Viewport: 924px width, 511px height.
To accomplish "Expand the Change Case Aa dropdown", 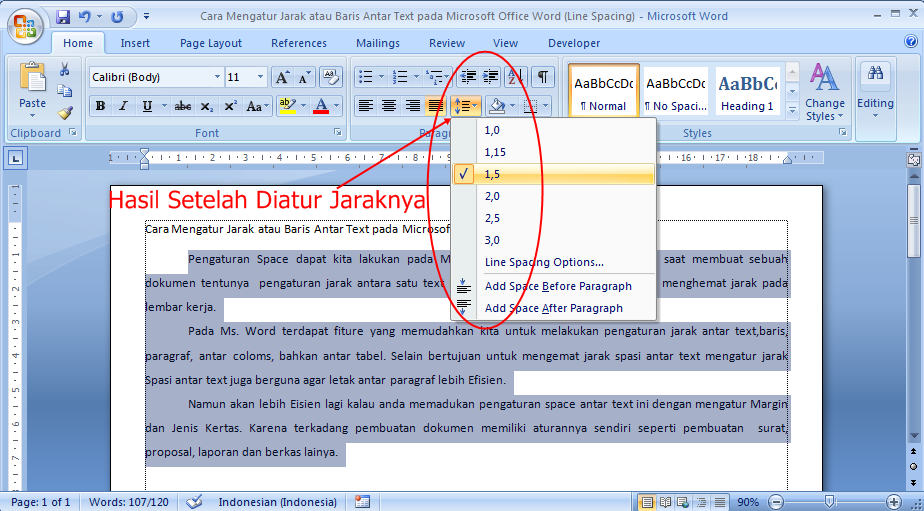I will [257, 106].
